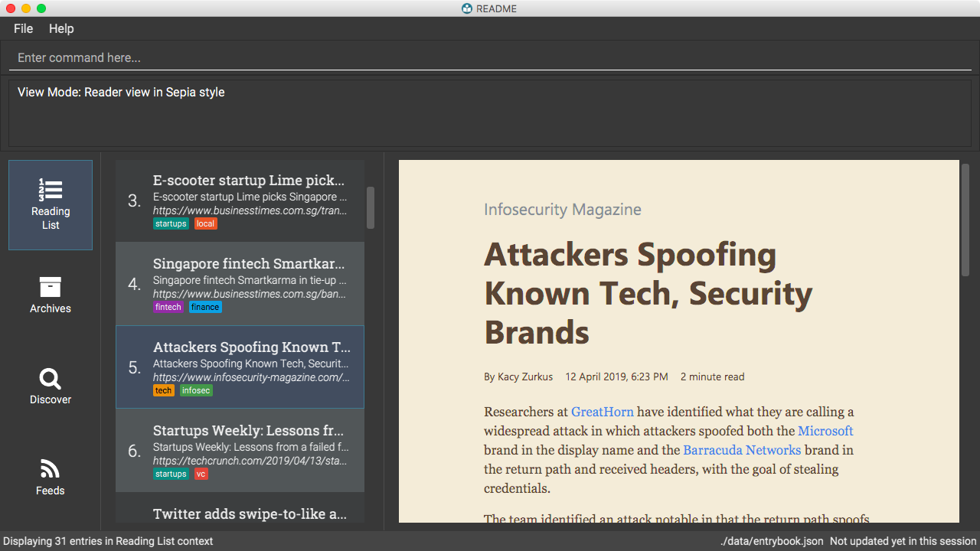The image size is (980, 551).
Task: Click the 'fintech' tag
Action: pyautogui.click(x=168, y=307)
